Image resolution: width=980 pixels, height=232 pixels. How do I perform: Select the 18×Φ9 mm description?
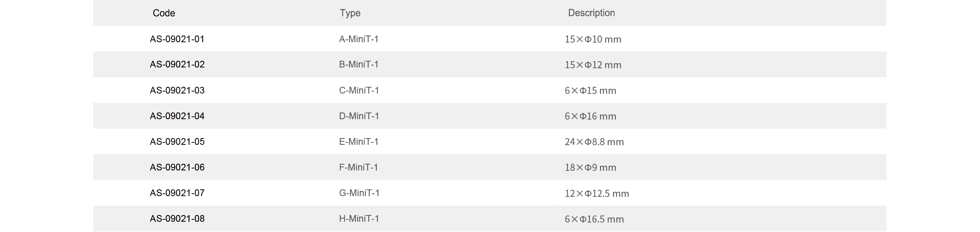591,168
